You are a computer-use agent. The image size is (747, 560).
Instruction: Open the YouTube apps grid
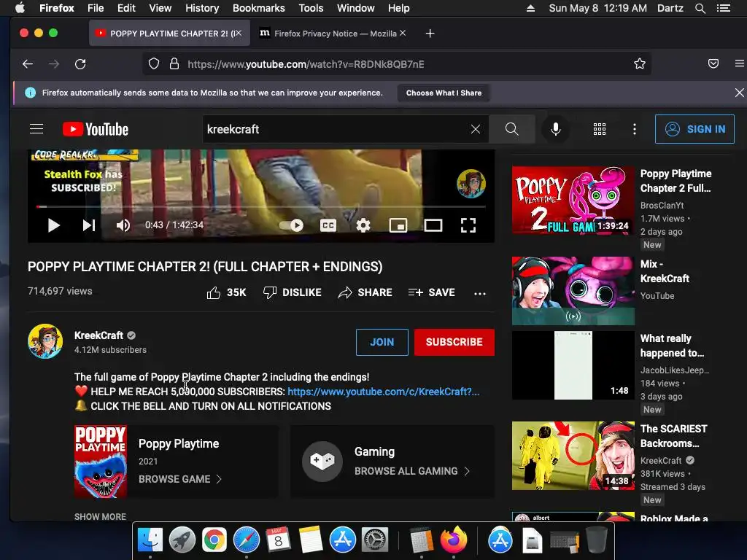(x=600, y=129)
